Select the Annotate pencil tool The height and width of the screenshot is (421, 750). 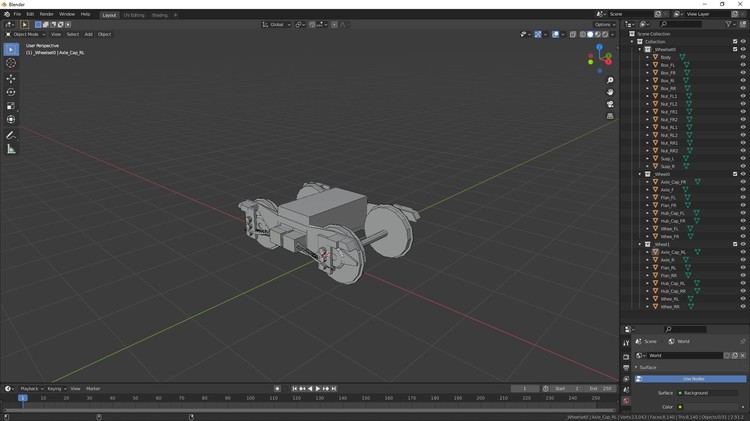click(x=11, y=135)
